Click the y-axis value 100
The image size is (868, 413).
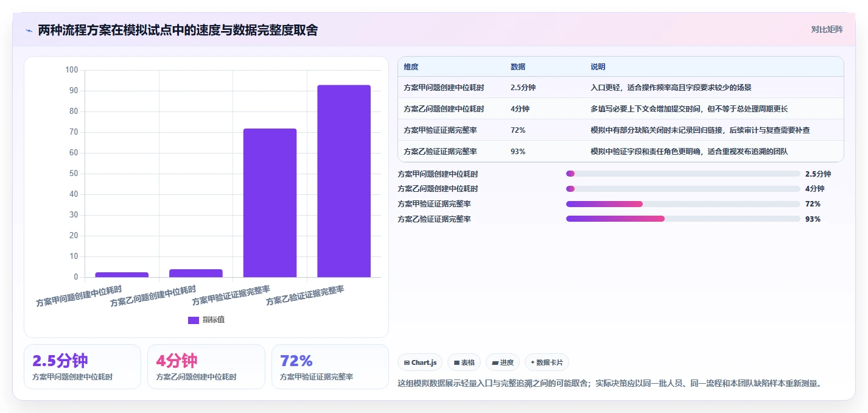71,70
